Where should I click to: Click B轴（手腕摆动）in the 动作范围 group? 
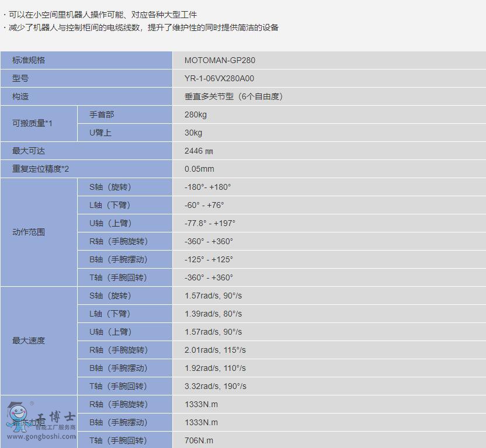point(119,259)
